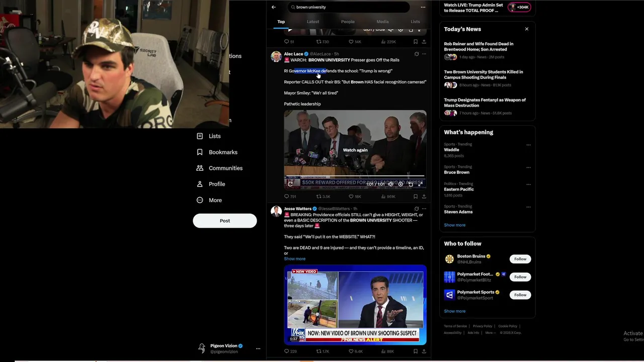Click the back arrow beside the search bar
Image resolution: width=644 pixels, height=362 pixels.
(x=273, y=7)
